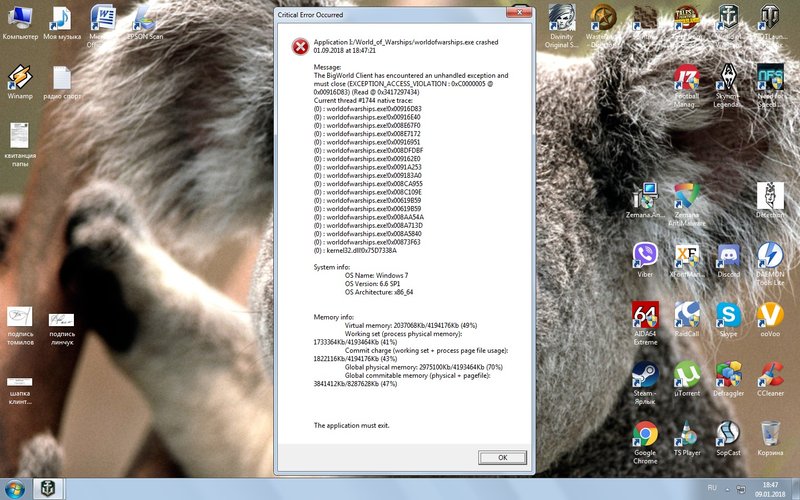Viewport: 800px width, 500px height.
Task: Click the 'worldofwarships.exe!0x00873F63' trace line
Action: tap(367, 242)
